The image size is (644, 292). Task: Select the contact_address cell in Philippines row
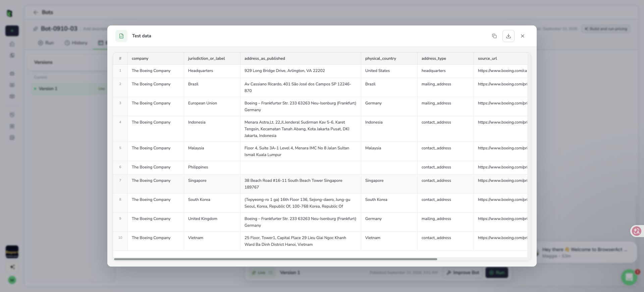pyautogui.click(x=445, y=167)
